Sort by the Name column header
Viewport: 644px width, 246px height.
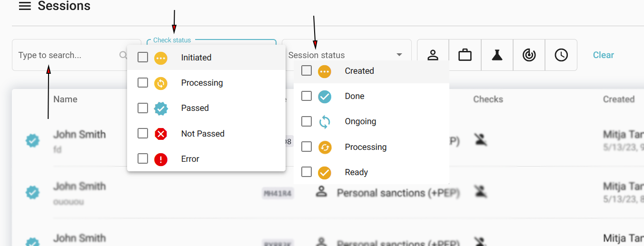pos(65,99)
